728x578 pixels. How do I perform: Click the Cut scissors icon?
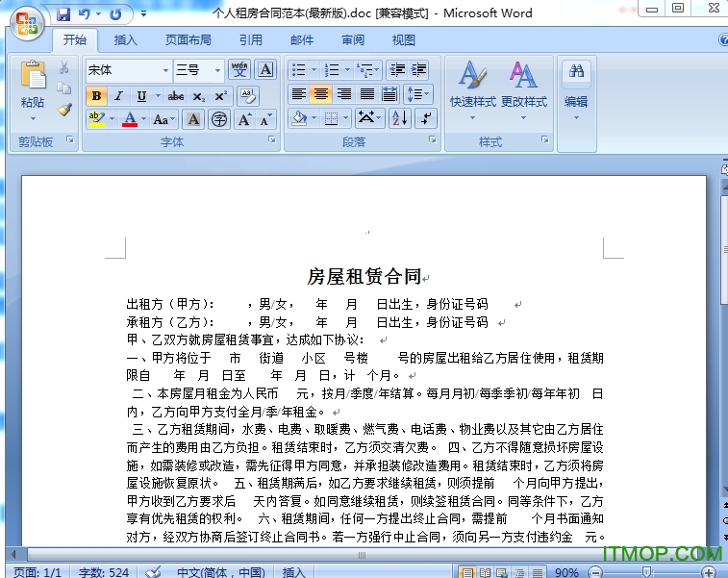(x=64, y=68)
